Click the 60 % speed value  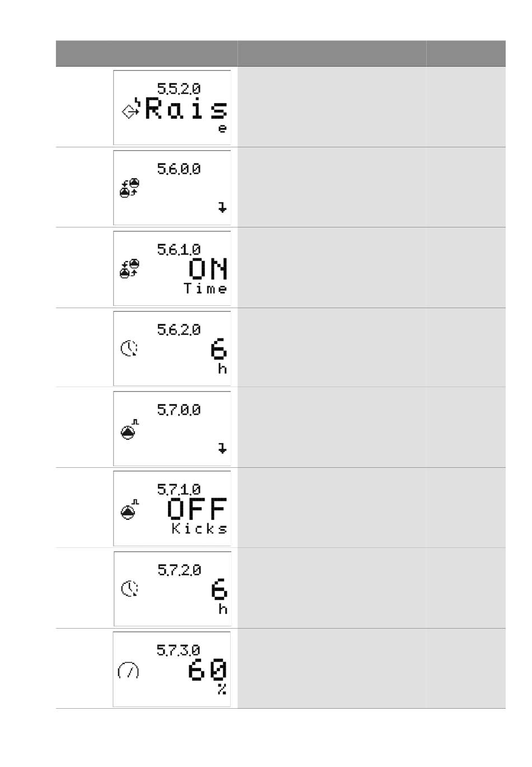click(x=208, y=677)
